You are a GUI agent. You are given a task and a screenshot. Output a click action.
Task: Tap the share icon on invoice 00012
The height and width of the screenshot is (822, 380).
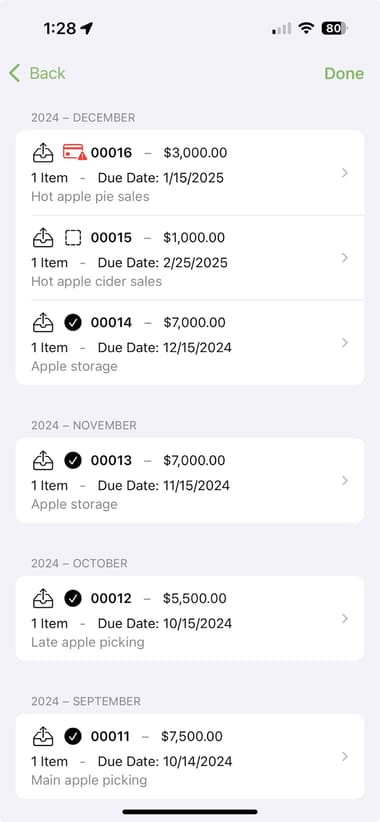pyautogui.click(x=43, y=598)
